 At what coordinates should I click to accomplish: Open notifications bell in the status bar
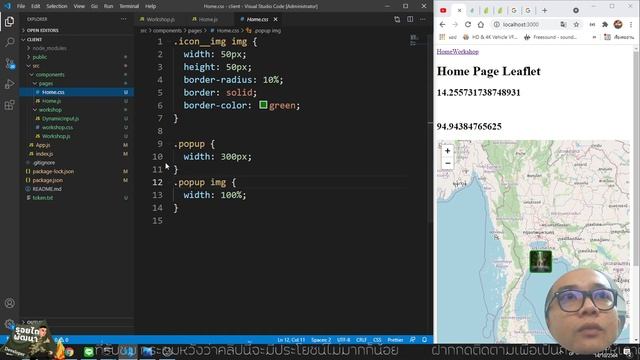(x=424, y=340)
